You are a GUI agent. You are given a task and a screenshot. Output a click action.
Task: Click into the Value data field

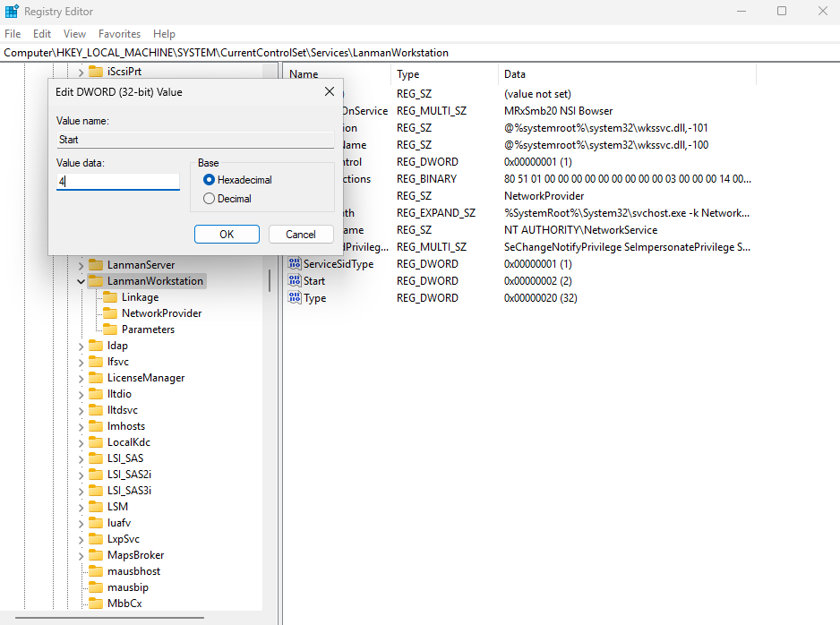118,182
